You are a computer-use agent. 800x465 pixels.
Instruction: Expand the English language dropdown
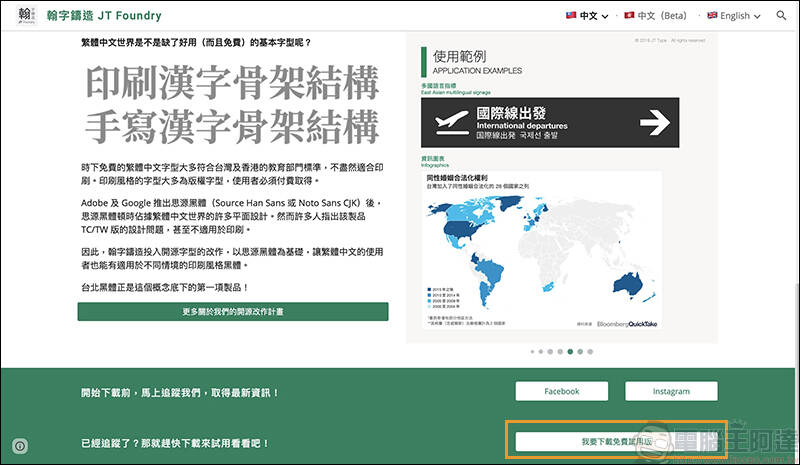757,16
